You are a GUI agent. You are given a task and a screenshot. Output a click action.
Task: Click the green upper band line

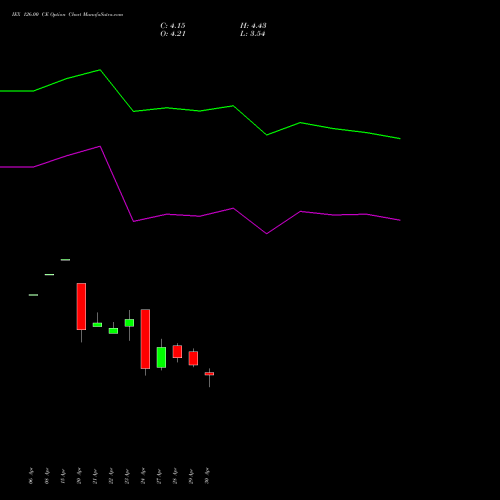click(x=200, y=111)
